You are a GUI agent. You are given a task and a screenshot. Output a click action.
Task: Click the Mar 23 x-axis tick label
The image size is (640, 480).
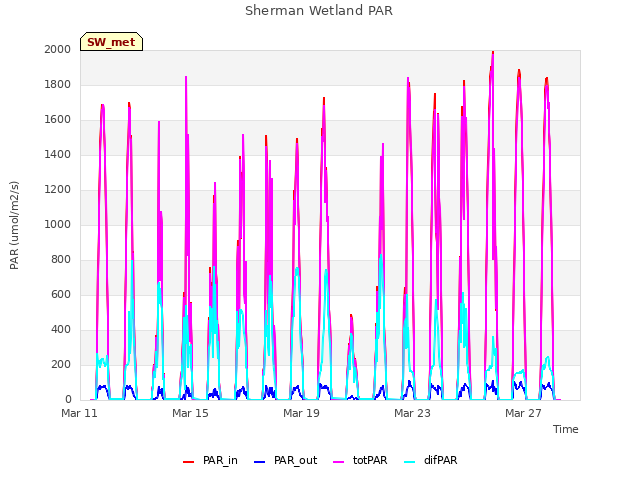click(412, 413)
